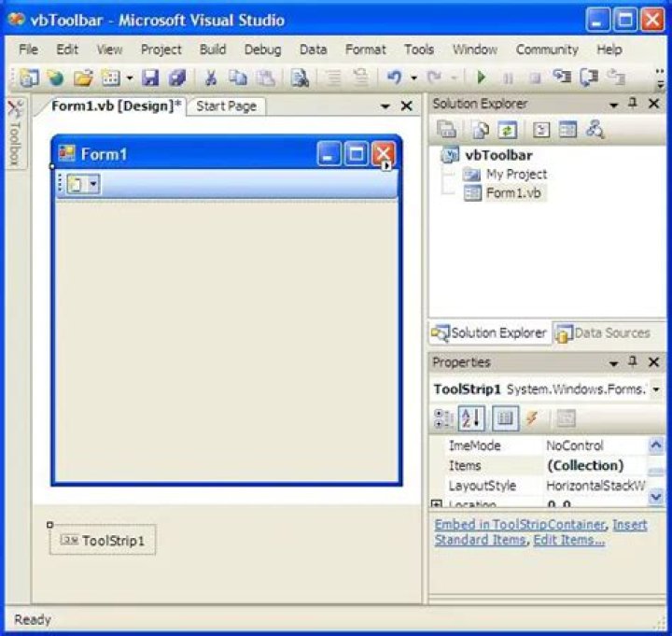Click the Step Into debug icon
This screenshot has width=672, height=636.
point(562,77)
